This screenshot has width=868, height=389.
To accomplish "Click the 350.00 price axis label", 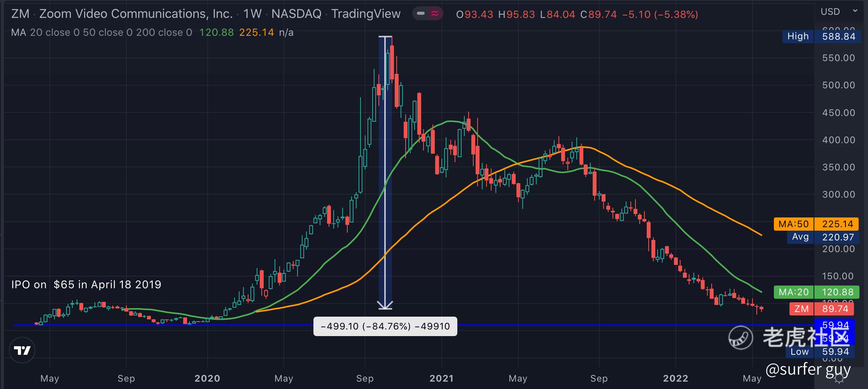I will pos(839,167).
